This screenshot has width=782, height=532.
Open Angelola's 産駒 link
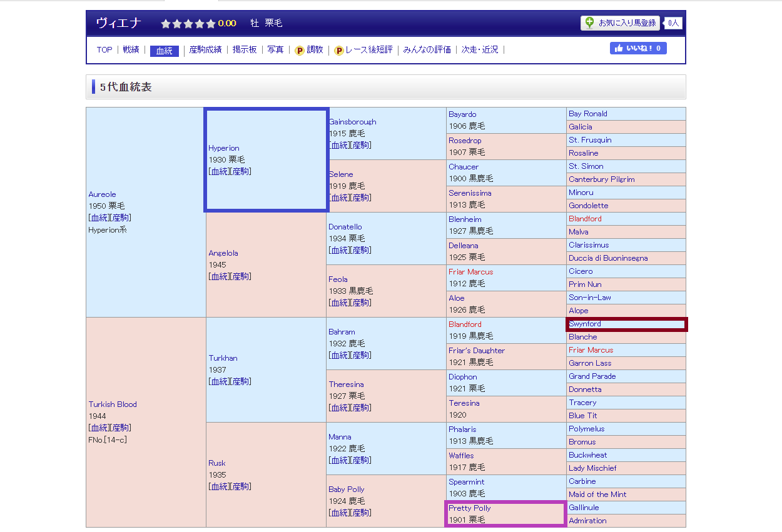point(241,276)
